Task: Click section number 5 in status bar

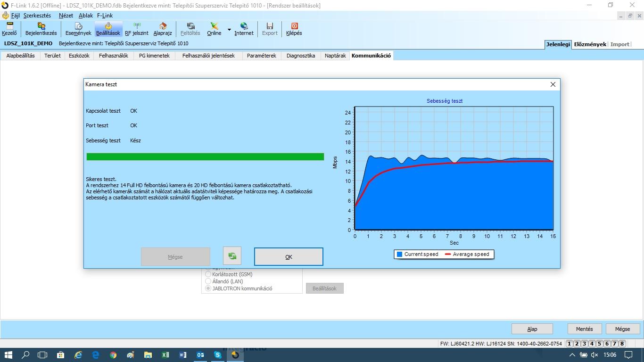Action: tap(600, 344)
